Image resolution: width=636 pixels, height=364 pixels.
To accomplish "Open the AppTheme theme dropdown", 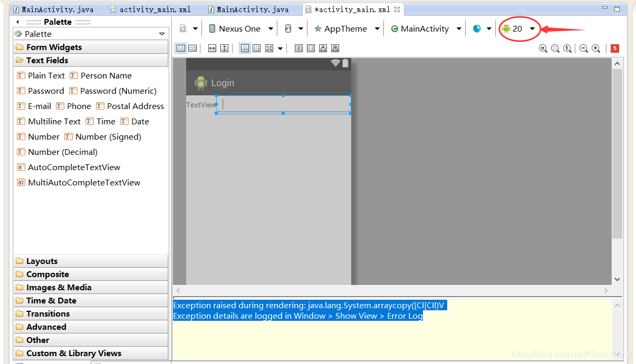I will 345,28.
